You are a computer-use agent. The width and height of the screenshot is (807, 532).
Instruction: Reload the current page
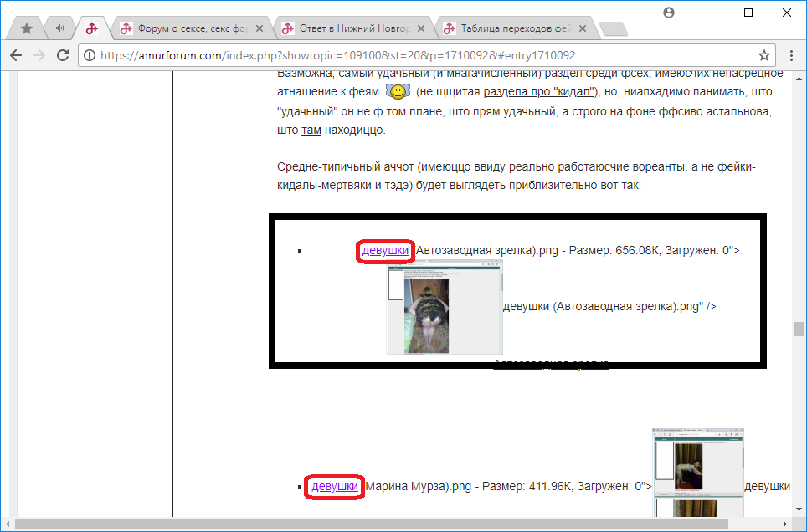coord(63,55)
